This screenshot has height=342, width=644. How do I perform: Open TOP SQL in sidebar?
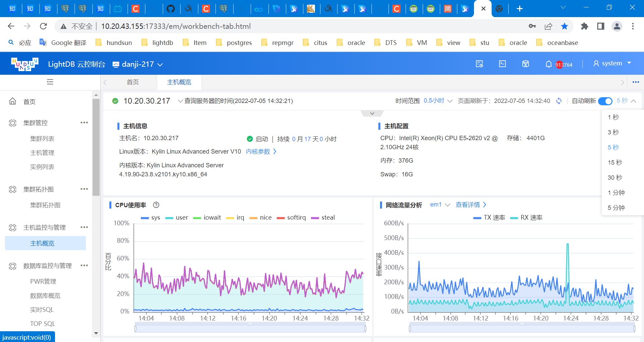[x=43, y=324]
